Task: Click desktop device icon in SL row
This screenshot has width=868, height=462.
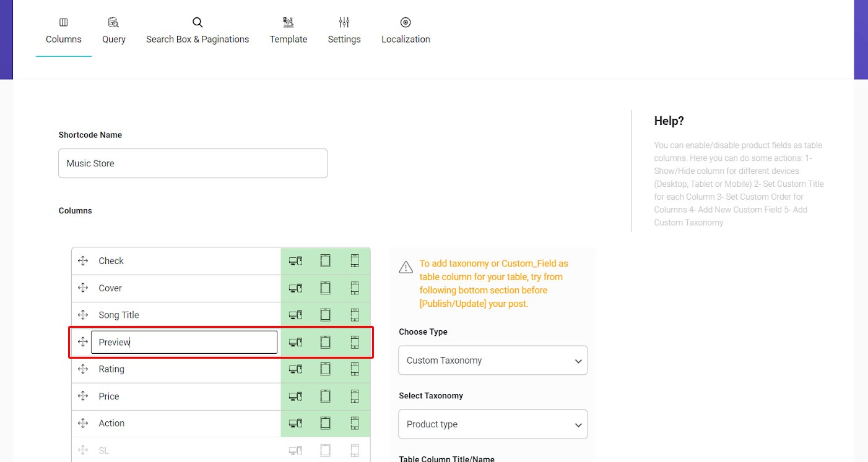Action: [295, 450]
